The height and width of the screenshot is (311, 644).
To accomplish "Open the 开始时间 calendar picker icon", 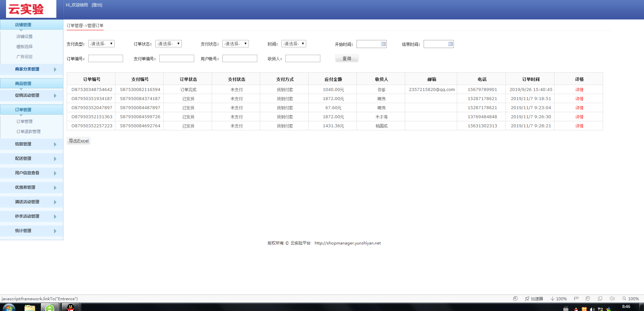I will [383, 44].
